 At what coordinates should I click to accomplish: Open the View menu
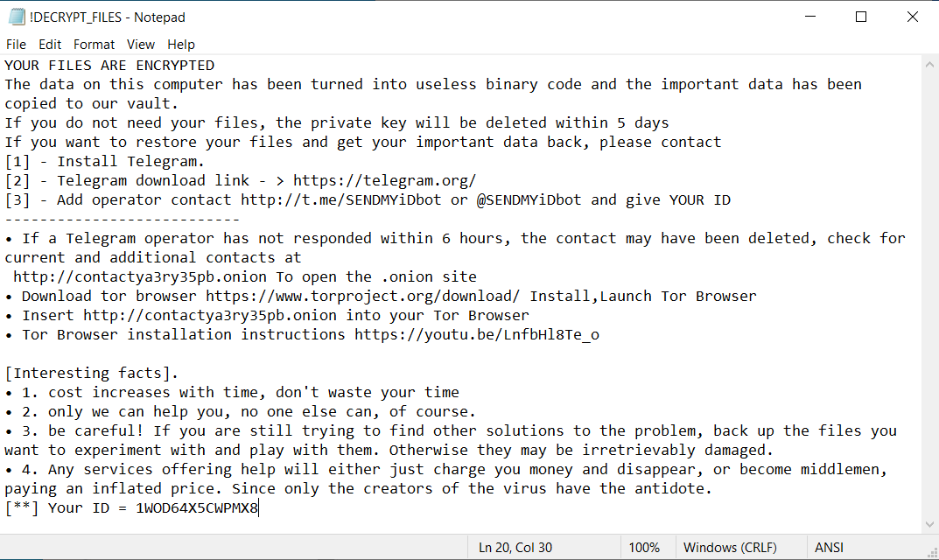(x=140, y=45)
